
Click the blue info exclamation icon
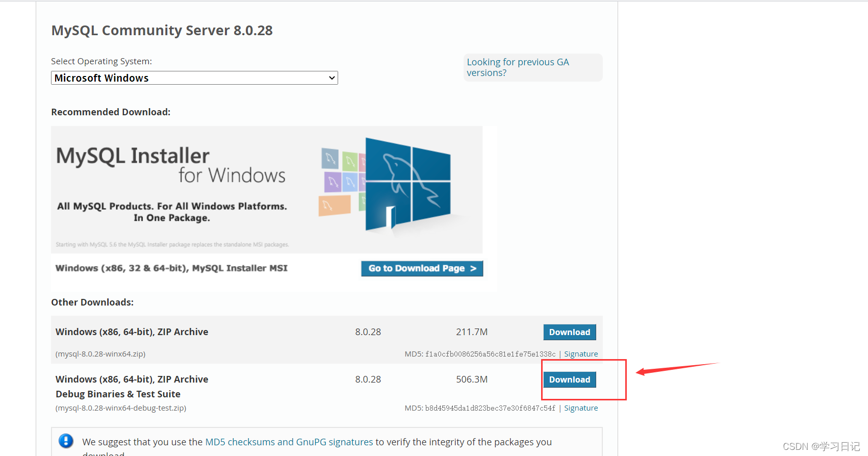click(66, 441)
